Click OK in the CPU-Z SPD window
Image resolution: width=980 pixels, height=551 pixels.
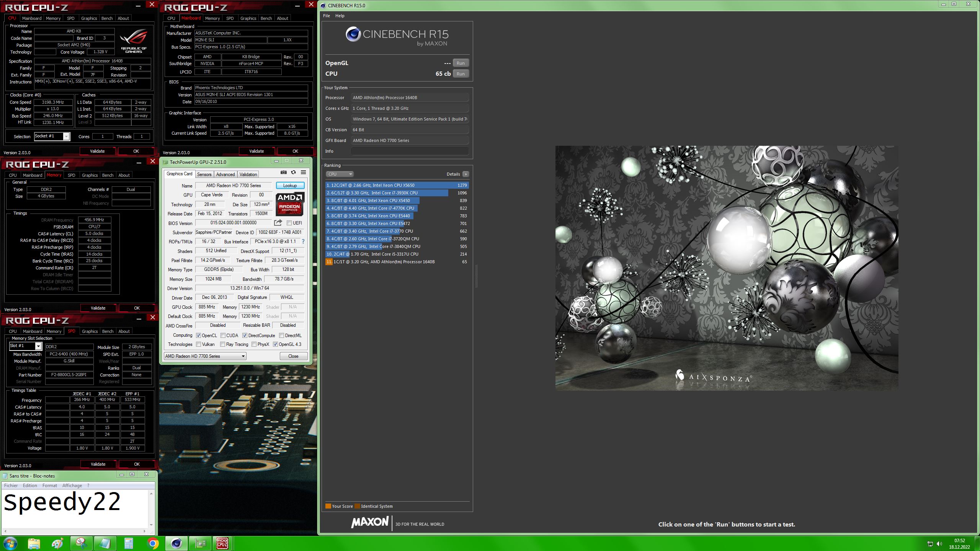click(137, 464)
